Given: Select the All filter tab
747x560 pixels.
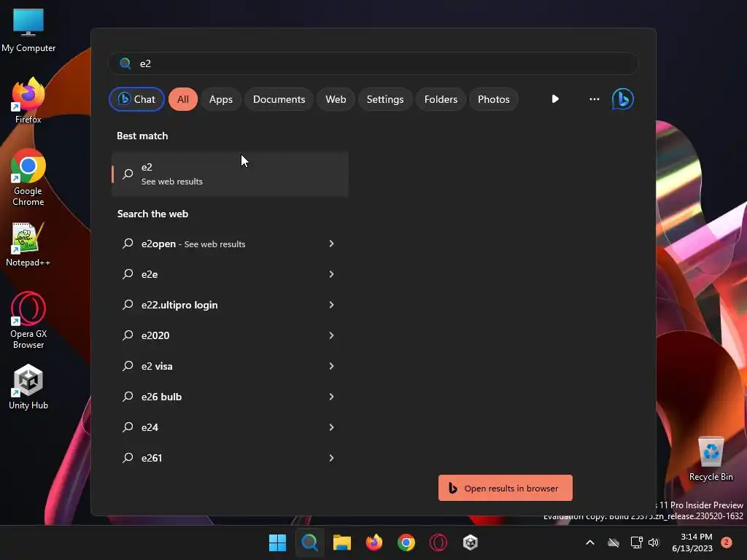Looking at the screenshot, I should point(183,99).
